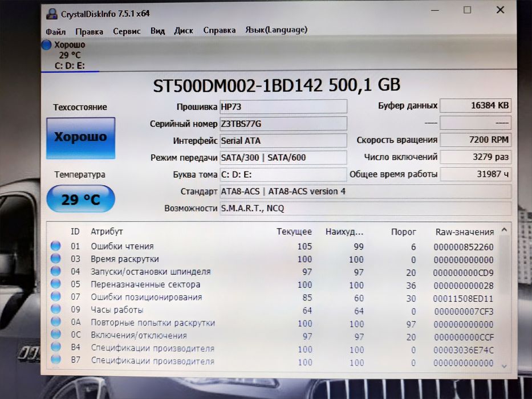Click the CrystalDiskInfo app icon in title bar
532x399 pixels.
coord(52,14)
